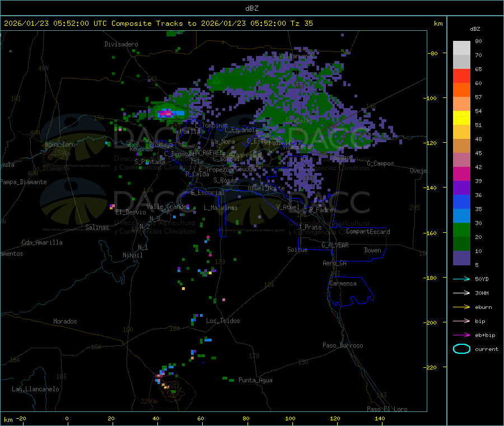Click the S_Rosas map label
The height and width of the screenshot is (426, 504).
(x=225, y=180)
